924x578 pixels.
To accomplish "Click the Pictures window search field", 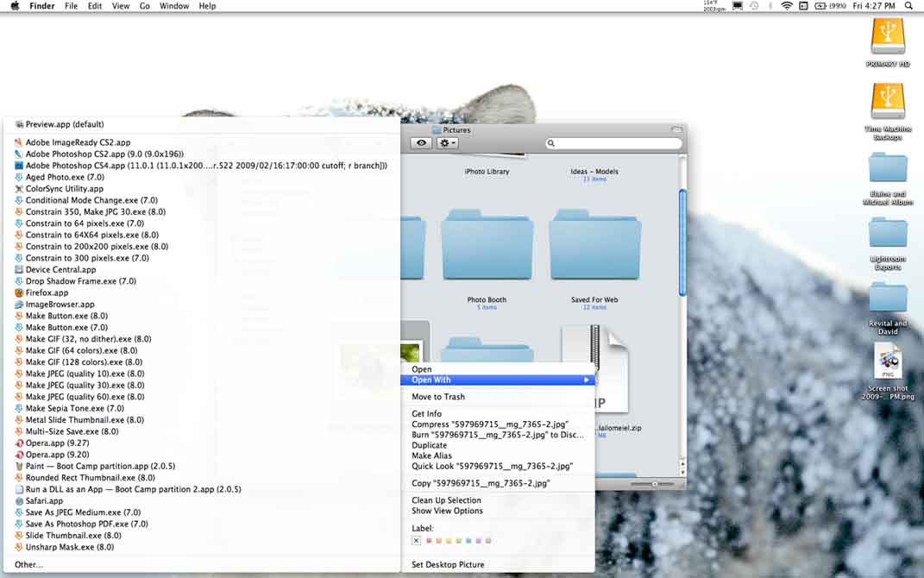I will 613,143.
